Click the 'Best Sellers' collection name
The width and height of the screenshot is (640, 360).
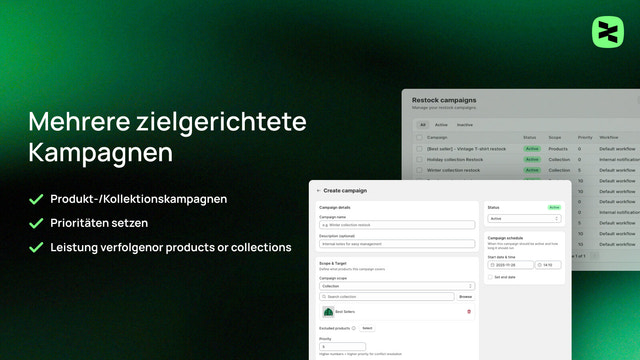pyautogui.click(x=345, y=312)
